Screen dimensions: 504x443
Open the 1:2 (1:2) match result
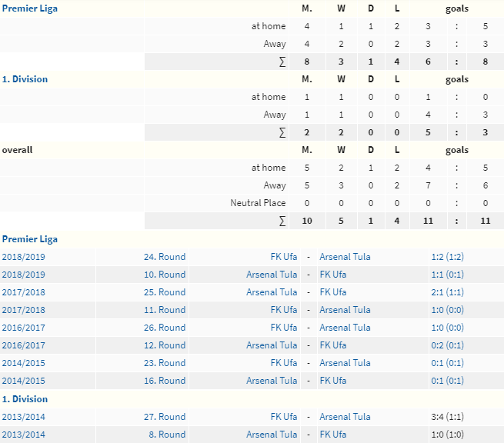click(447, 257)
